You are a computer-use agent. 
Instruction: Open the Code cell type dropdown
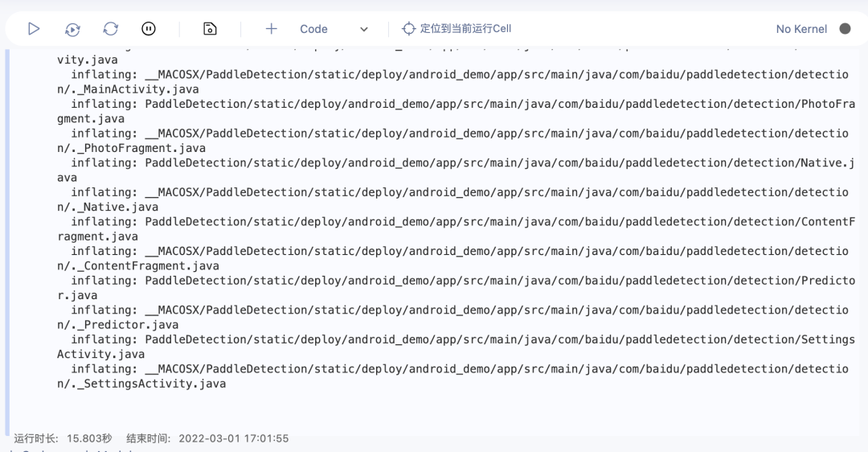coord(334,29)
